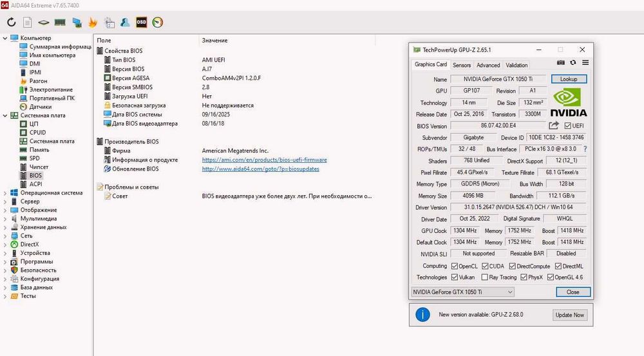
Task: Toggle the Ray Tracing checkbox
Action: (x=485, y=277)
